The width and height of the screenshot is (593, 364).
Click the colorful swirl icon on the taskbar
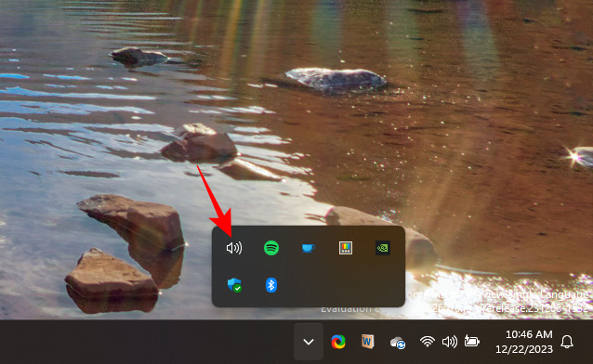coord(338,342)
